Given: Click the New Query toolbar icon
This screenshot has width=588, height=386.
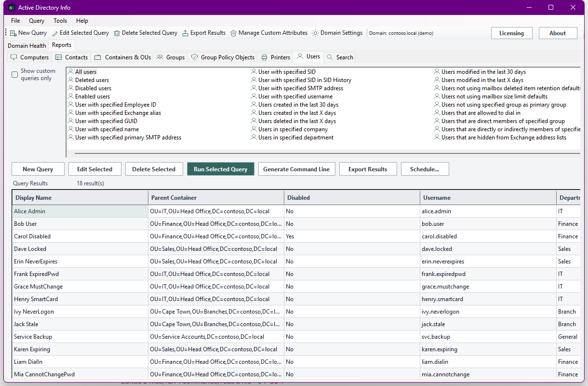Looking at the screenshot, I should (13, 33).
